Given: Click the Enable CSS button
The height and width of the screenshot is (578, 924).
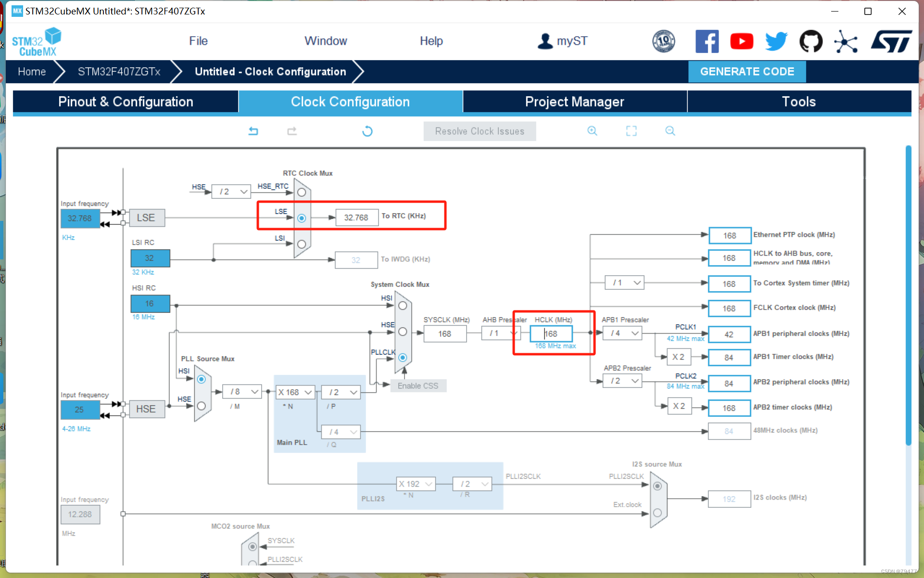Looking at the screenshot, I should 418,385.
